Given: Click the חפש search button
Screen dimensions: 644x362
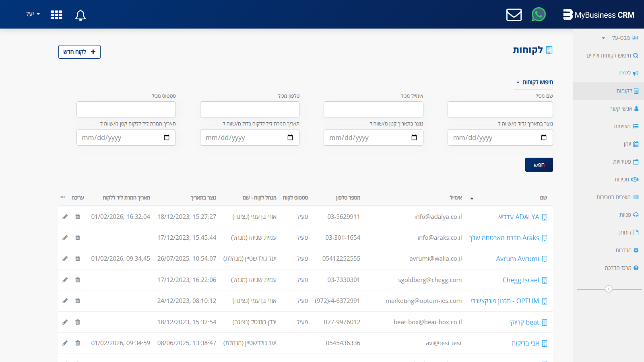Looking at the screenshot, I should tap(539, 165).
